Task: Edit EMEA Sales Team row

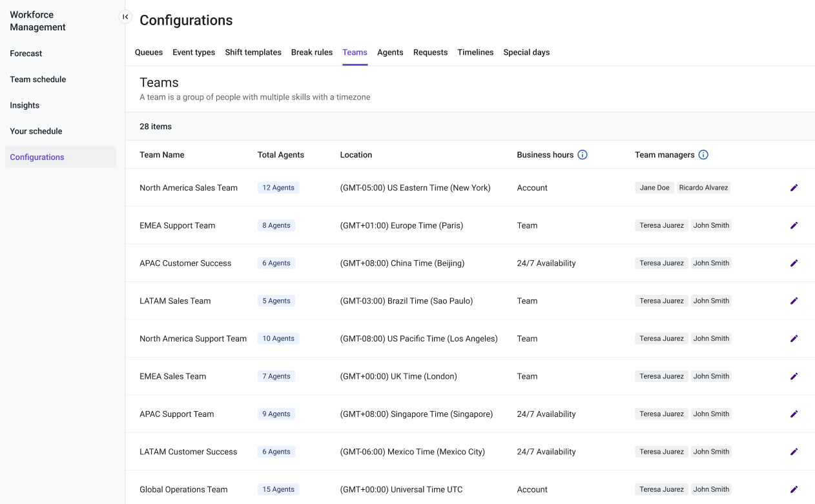Action: coord(794,376)
